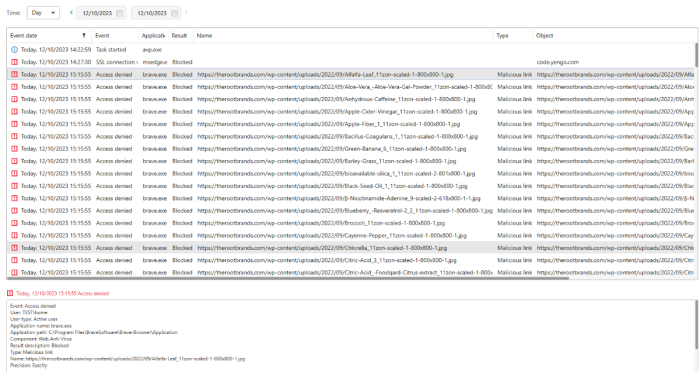Click alert icon of Broccoli row
The width and height of the screenshot is (700, 372).
click(14, 223)
